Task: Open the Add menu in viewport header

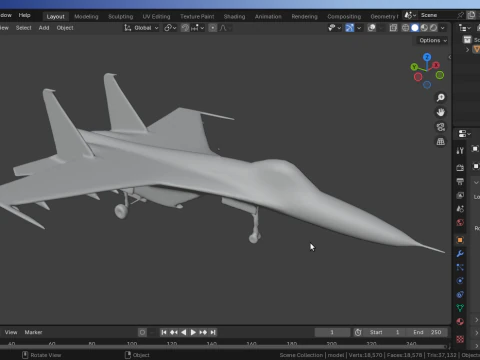Action: click(44, 28)
